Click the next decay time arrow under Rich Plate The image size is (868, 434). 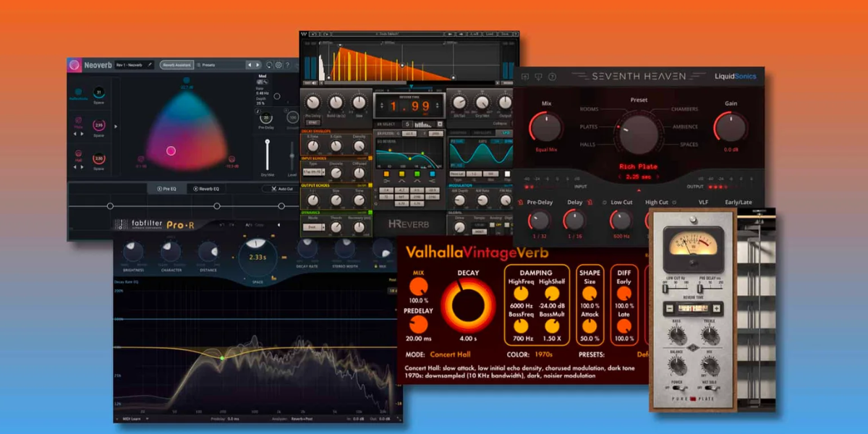658,176
